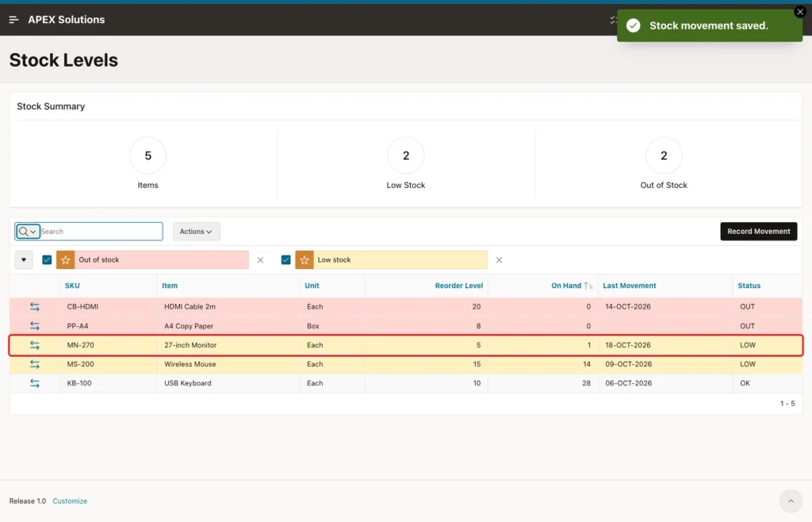Click the Record Movement button

759,232
